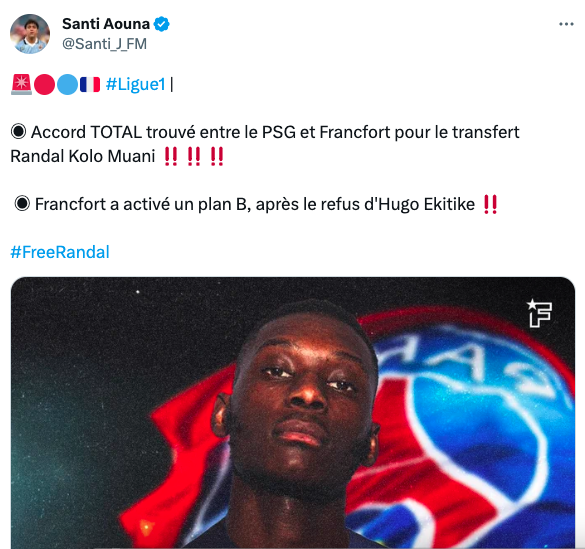Click the French flag emoji

(x=90, y=84)
